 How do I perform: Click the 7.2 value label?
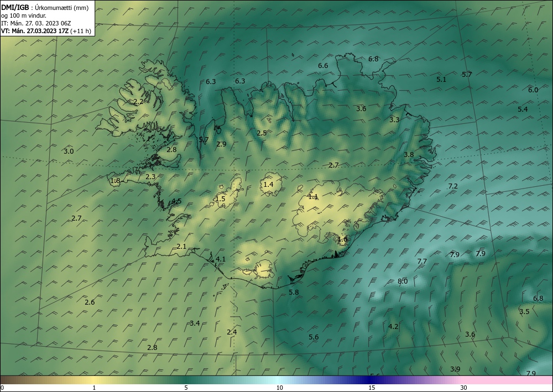453,186
